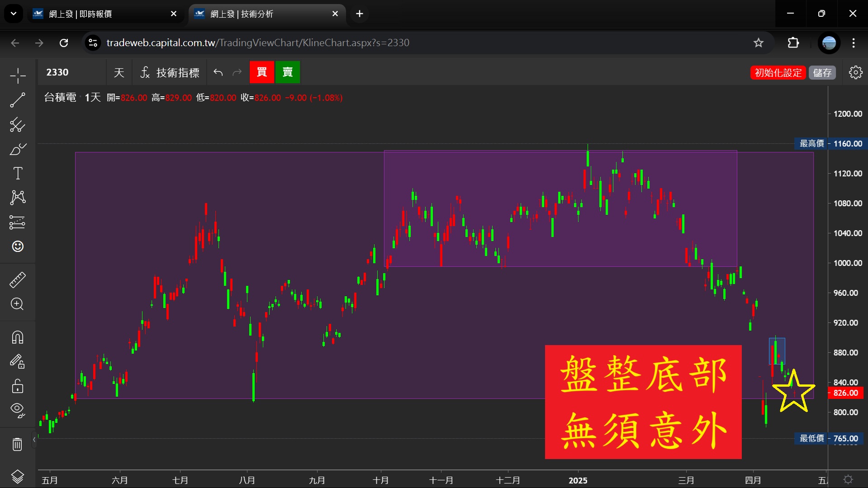Open the brush drawing tool
Viewport: 868px width, 488px height.
click(18, 149)
